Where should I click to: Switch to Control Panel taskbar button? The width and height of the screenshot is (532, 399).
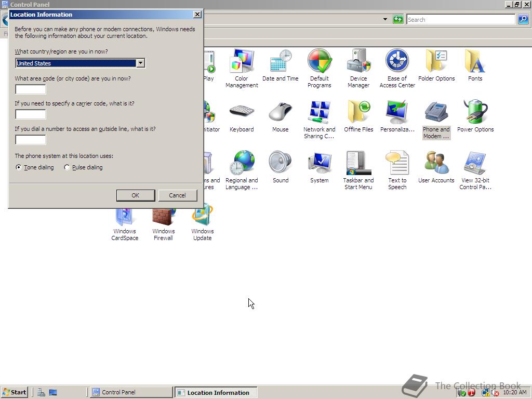(131, 392)
